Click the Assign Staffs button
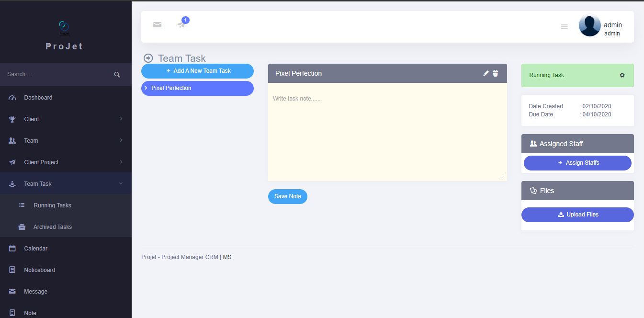Image resolution: width=644 pixels, height=318 pixels. coord(577,163)
